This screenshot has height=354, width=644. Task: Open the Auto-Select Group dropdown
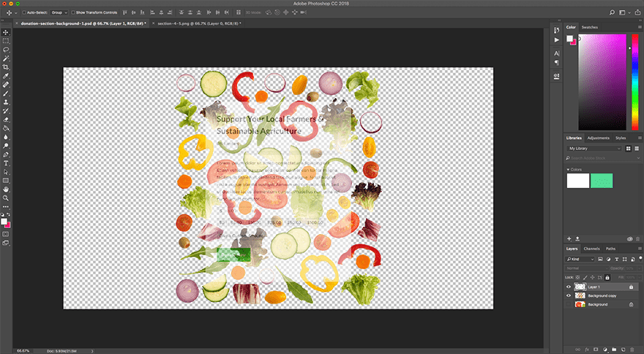(x=59, y=12)
